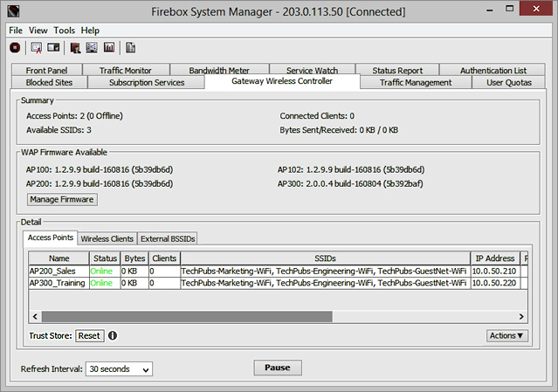Click the red stop/pause display toolbar icon

coord(15,48)
